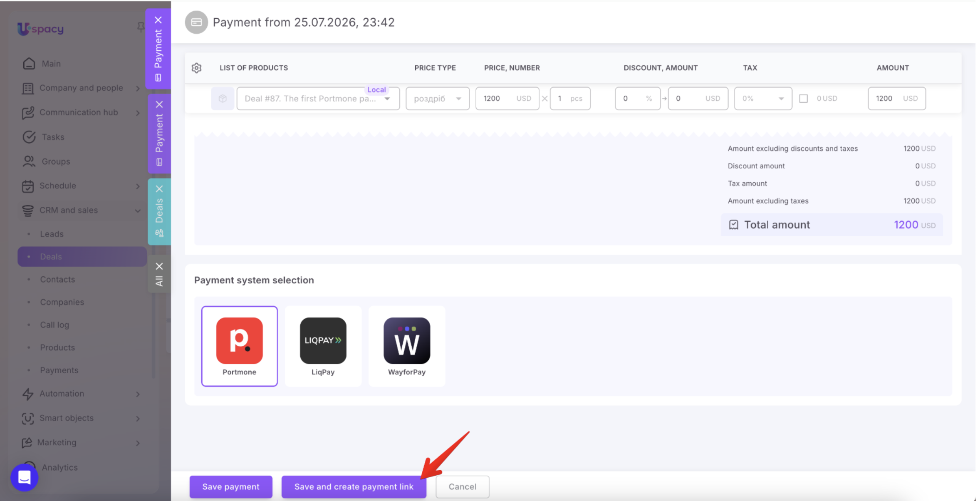
Task: Open the chat support bubble
Action: [x=24, y=477]
